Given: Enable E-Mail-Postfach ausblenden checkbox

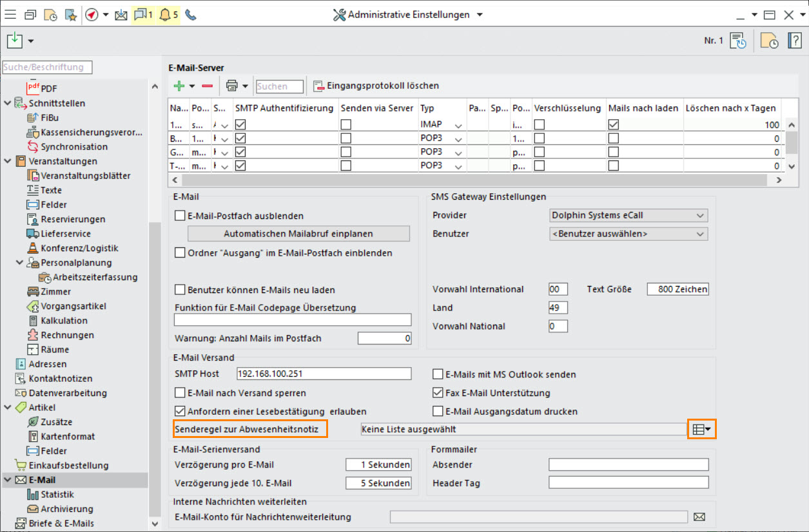Looking at the screenshot, I should 180,216.
